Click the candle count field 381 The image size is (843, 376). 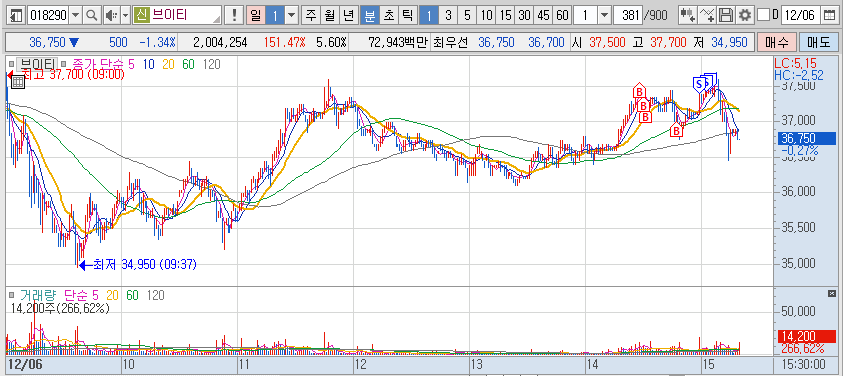coord(628,15)
